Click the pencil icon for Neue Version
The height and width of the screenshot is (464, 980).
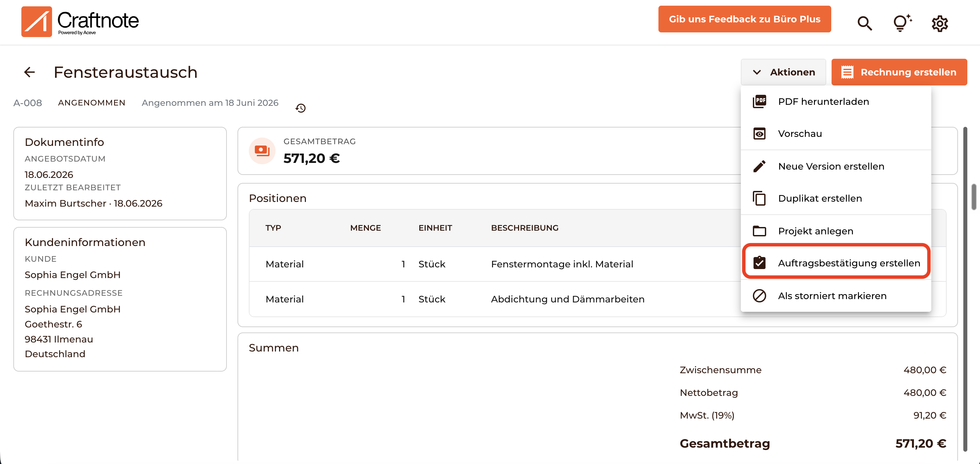(x=759, y=166)
